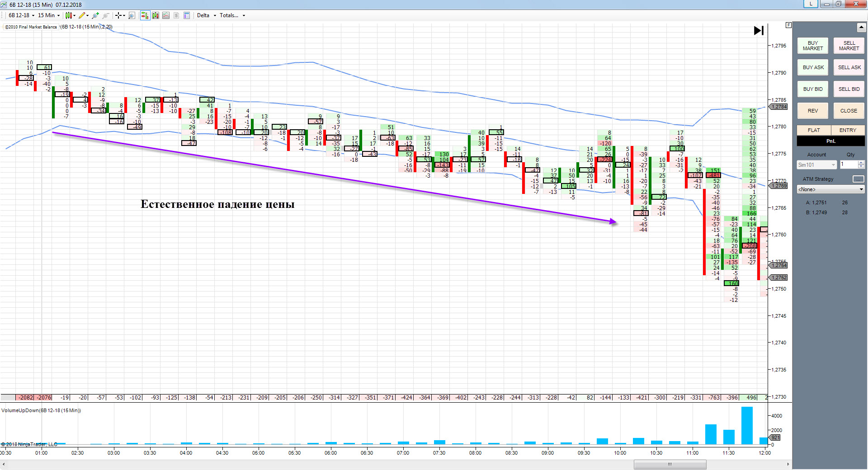Toggle the candlestick bars toolbar icon
This screenshot has width=868, height=470.
tap(156, 15)
